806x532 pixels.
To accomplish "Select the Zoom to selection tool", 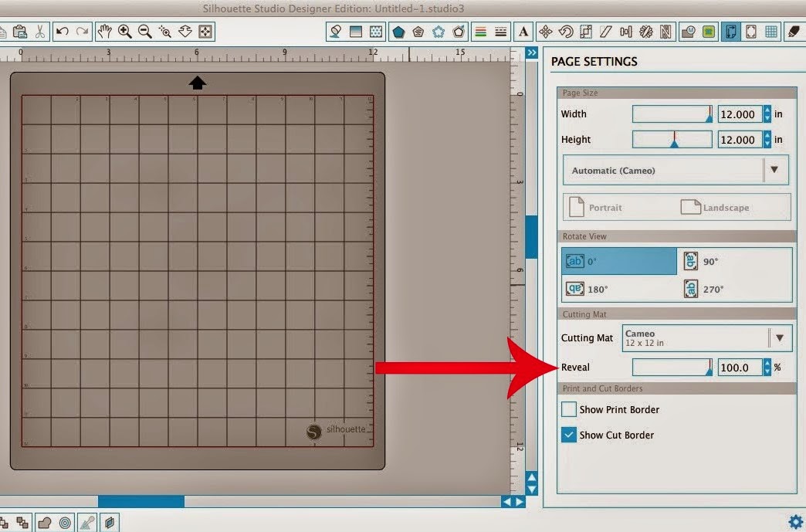I will tap(165, 32).
